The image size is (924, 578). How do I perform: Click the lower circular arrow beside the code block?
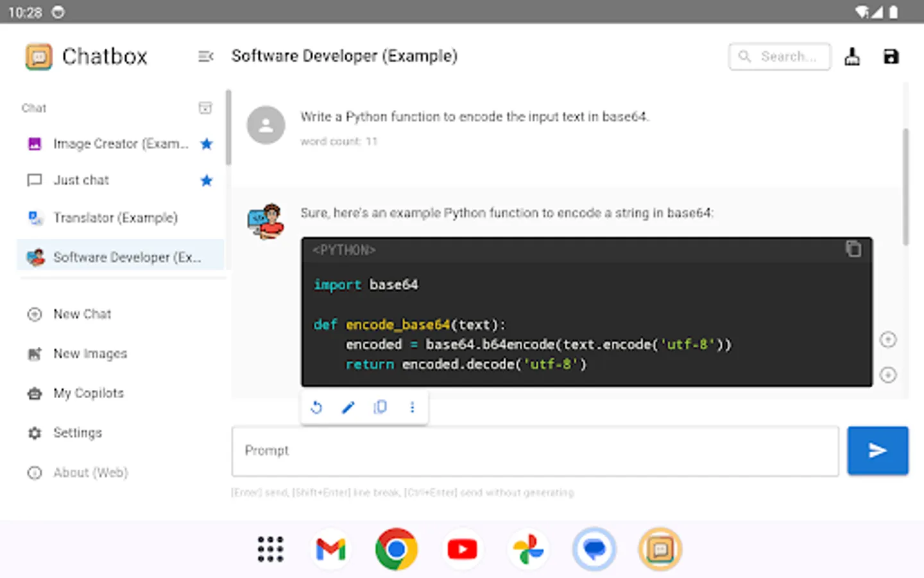click(888, 374)
